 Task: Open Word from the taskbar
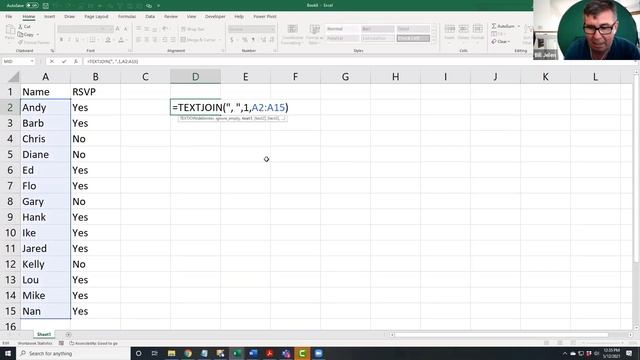(253, 353)
